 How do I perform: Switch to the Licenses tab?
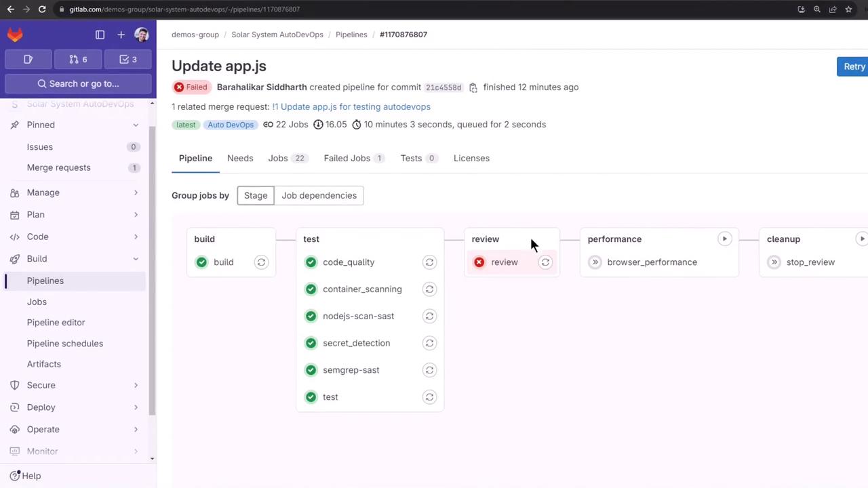coord(471,158)
